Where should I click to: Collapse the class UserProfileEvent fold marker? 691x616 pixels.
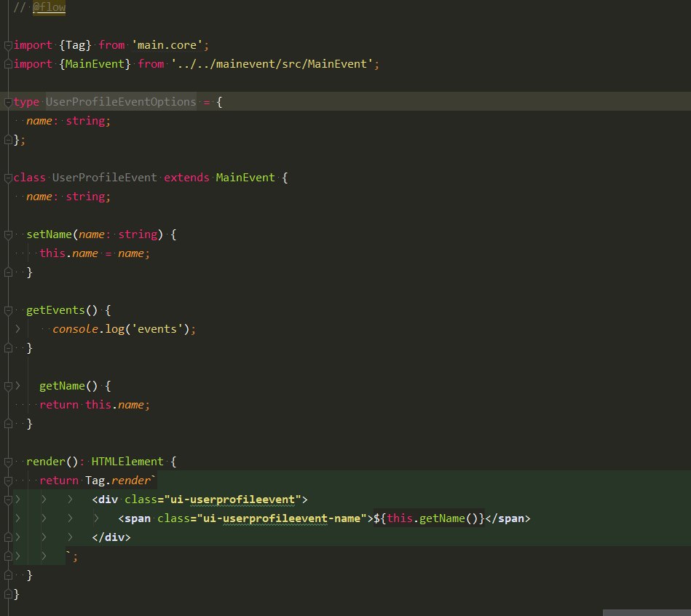8,178
